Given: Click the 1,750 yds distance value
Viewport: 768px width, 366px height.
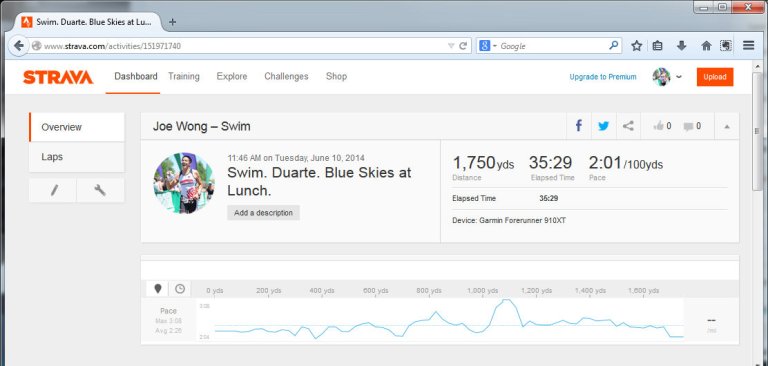Looking at the screenshot, I should point(483,163).
